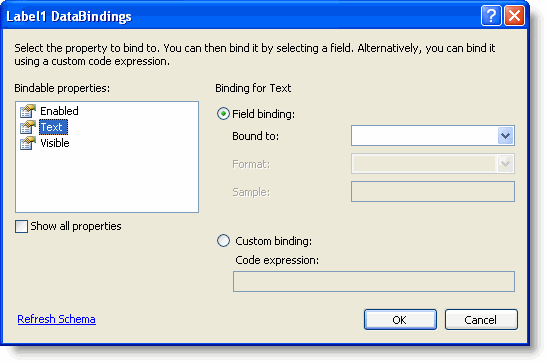Confirm with the OK button

(400, 320)
